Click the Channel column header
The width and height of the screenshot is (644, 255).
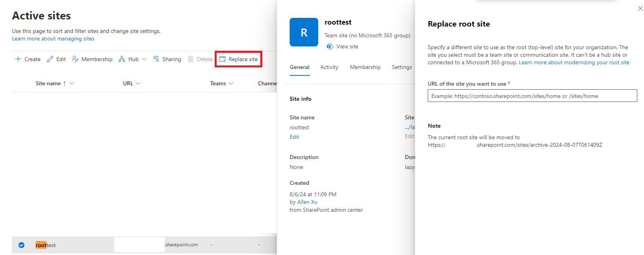(x=267, y=83)
